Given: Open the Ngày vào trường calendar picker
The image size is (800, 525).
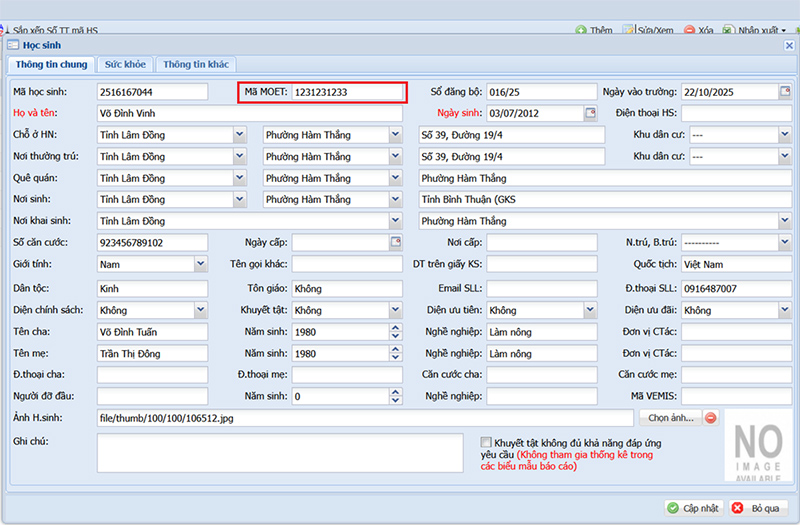Looking at the screenshot, I should coord(785,92).
